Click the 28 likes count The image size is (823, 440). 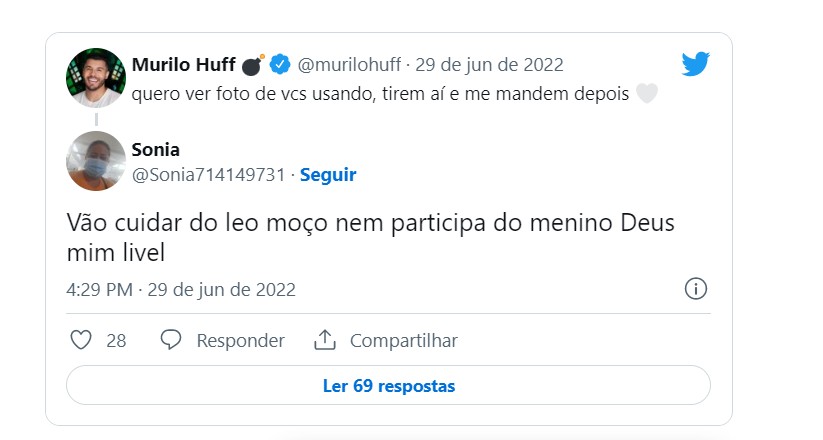point(116,341)
